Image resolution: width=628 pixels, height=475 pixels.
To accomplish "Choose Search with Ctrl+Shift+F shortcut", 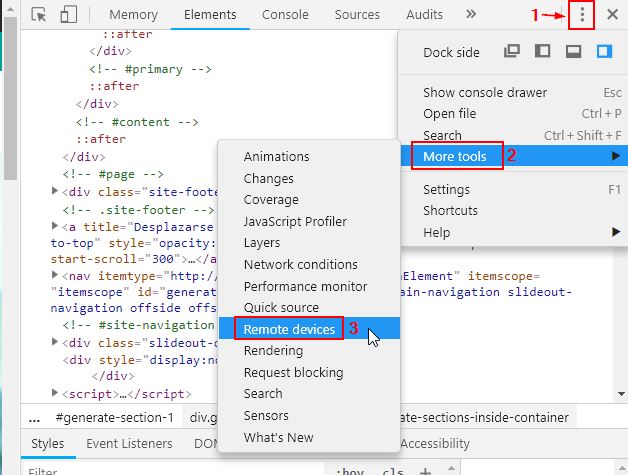I will coord(514,135).
